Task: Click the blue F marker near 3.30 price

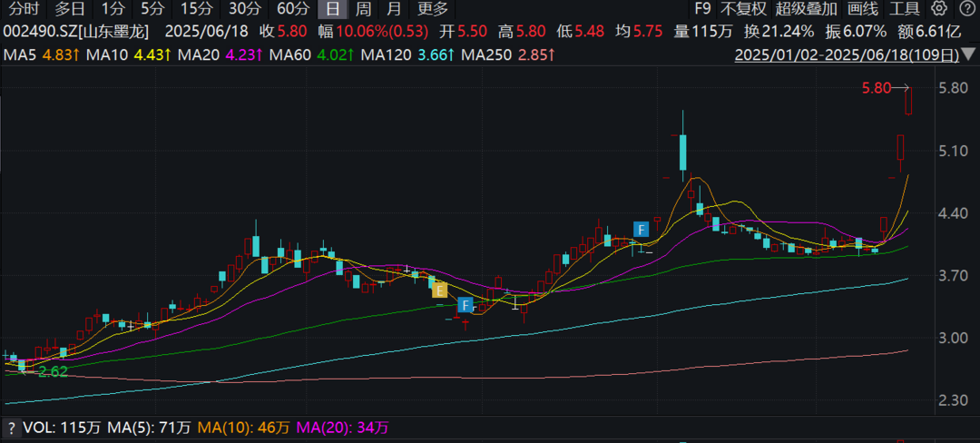Action: click(465, 304)
